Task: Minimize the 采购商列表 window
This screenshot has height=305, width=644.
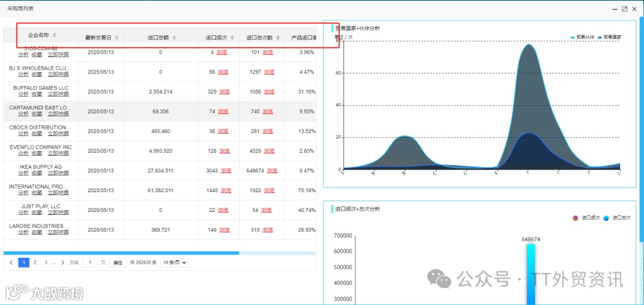Action: click(615, 8)
